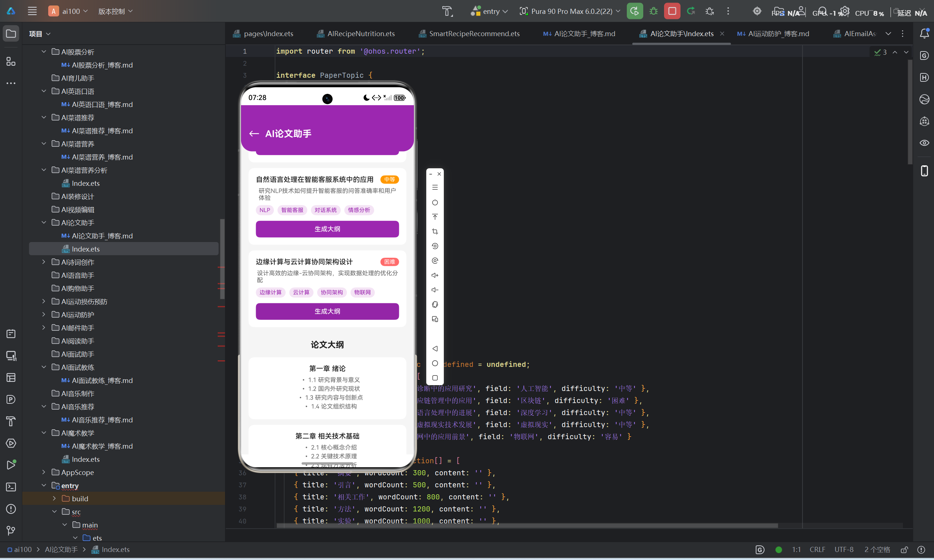934x560 pixels.
Task: Click the green Run entry button
Action: 634,11
